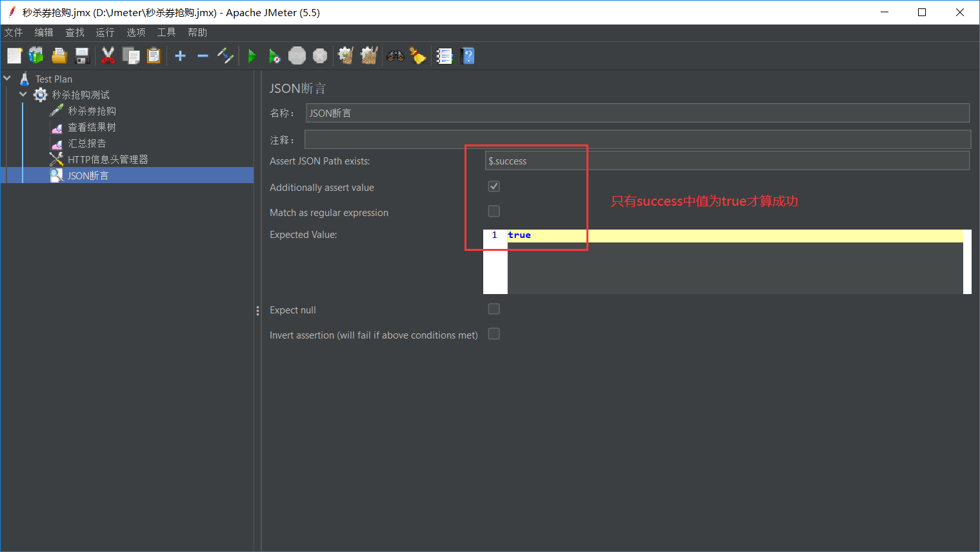
Task: Check the Expect null checkbox
Action: coord(494,309)
